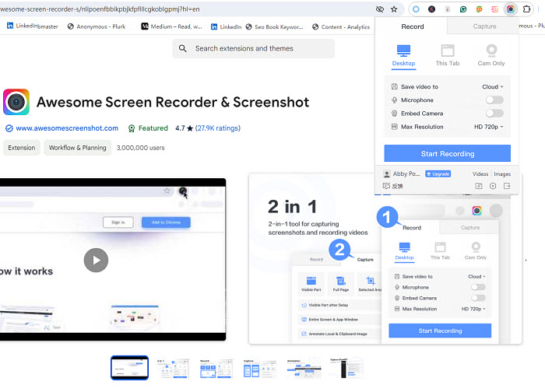Toggle the Microphone switch in popup
This screenshot has width=545, height=392.
coord(494,100)
